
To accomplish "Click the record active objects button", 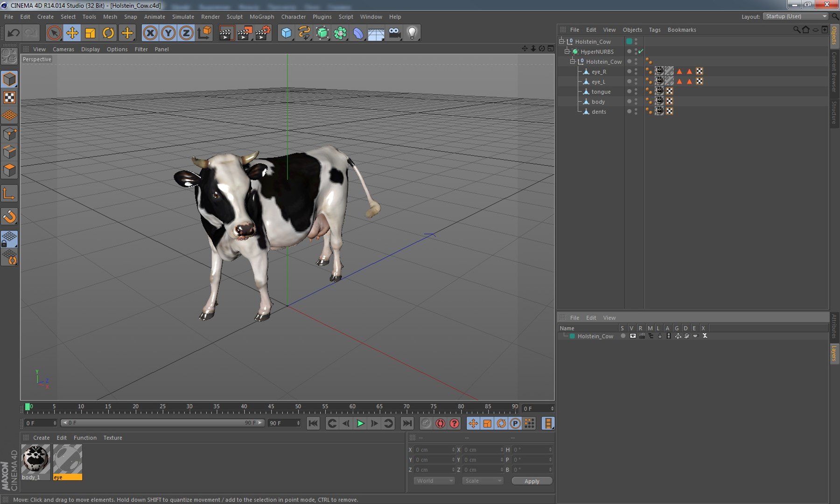I will click(x=426, y=423).
